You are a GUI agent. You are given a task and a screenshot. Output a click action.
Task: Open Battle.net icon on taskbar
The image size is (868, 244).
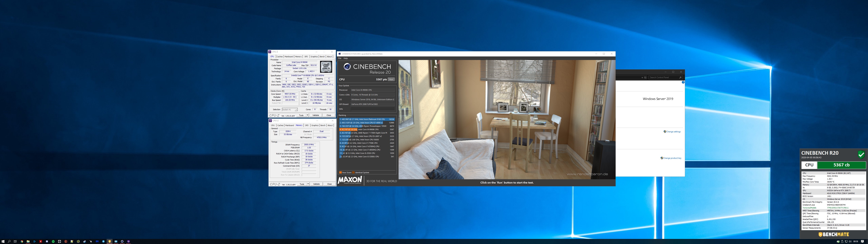[x=34, y=241]
